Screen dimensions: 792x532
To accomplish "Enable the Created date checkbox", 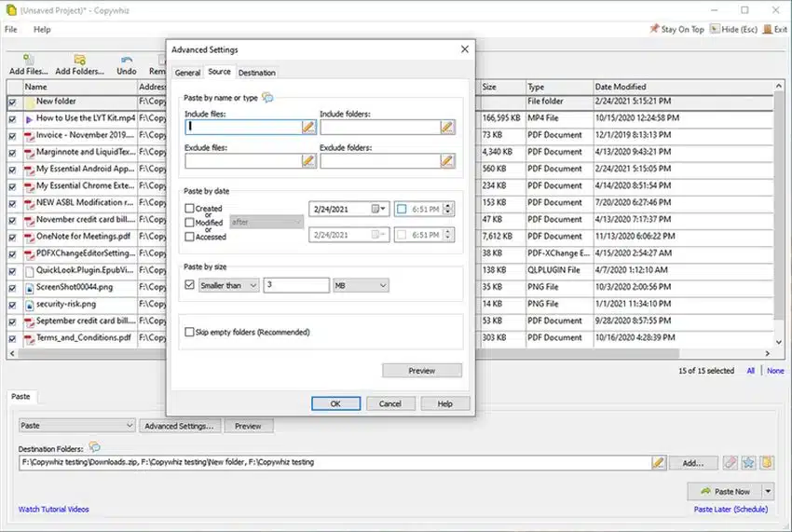I will [x=189, y=208].
